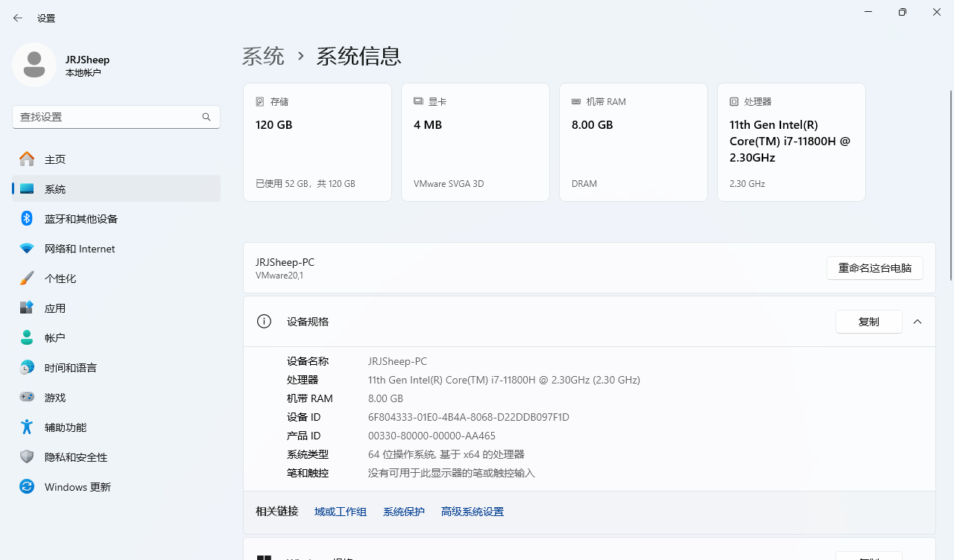
Task: Click the 重命名这台电脑 button
Action: pos(874,268)
